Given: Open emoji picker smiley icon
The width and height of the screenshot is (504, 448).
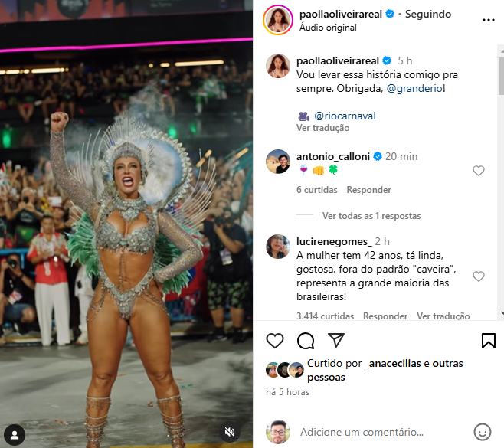Looking at the screenshot, I should click(482, 432).
